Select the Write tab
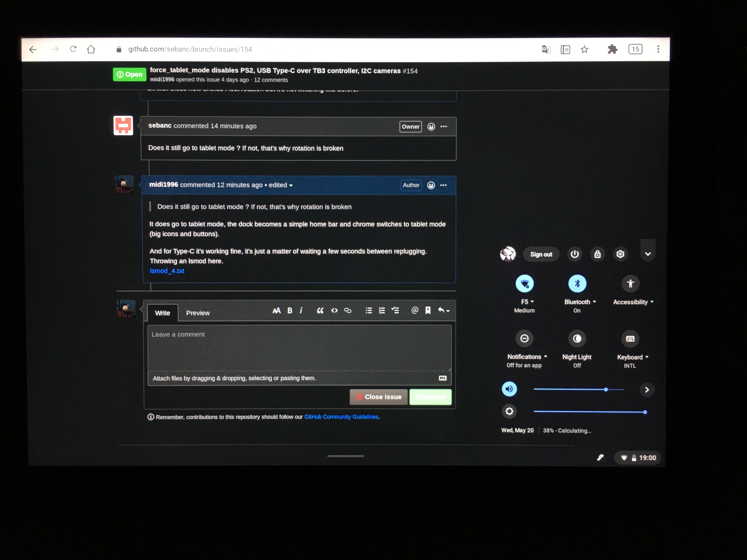This screenshot has width=747, height=560. click(x=162, y=313)
